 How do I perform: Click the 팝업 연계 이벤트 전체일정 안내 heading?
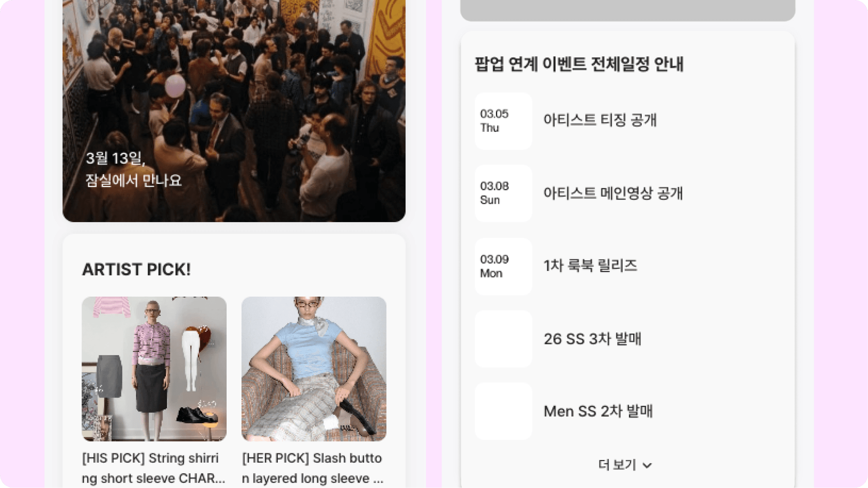pos(579,64)
